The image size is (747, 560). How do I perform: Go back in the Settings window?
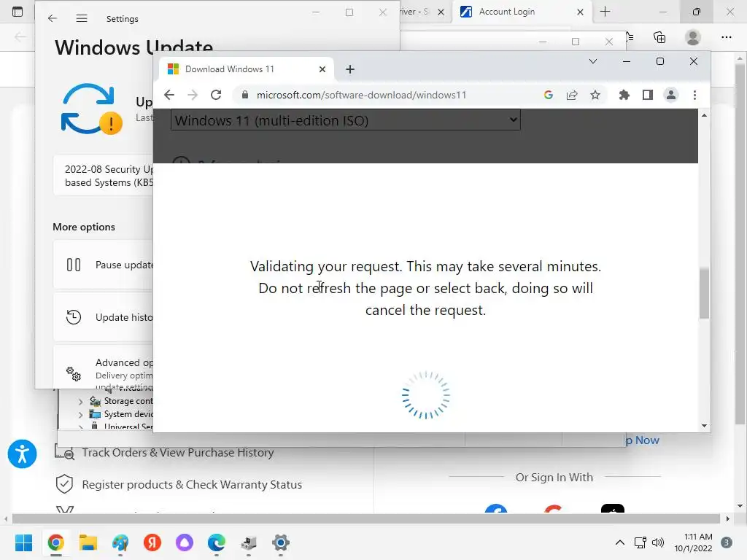coord(53,18)
